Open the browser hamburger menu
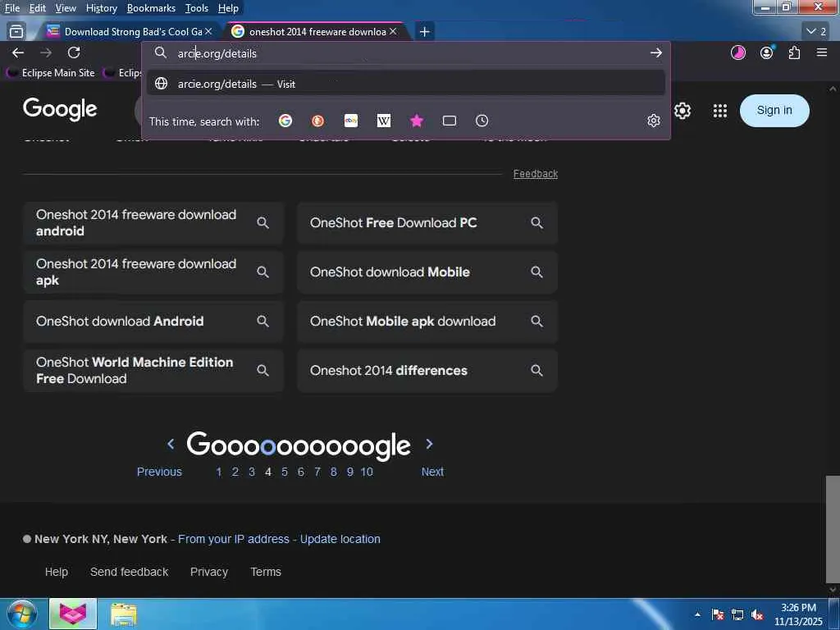The width and height of the screenshot is (840, 630). point(822,52)
